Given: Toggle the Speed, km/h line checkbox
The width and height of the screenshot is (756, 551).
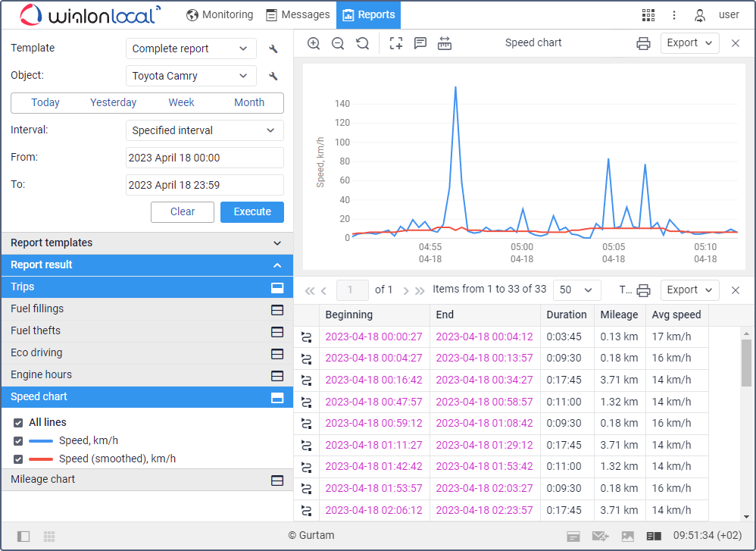Looking at the screenshot, I should [x=18, y=441].
